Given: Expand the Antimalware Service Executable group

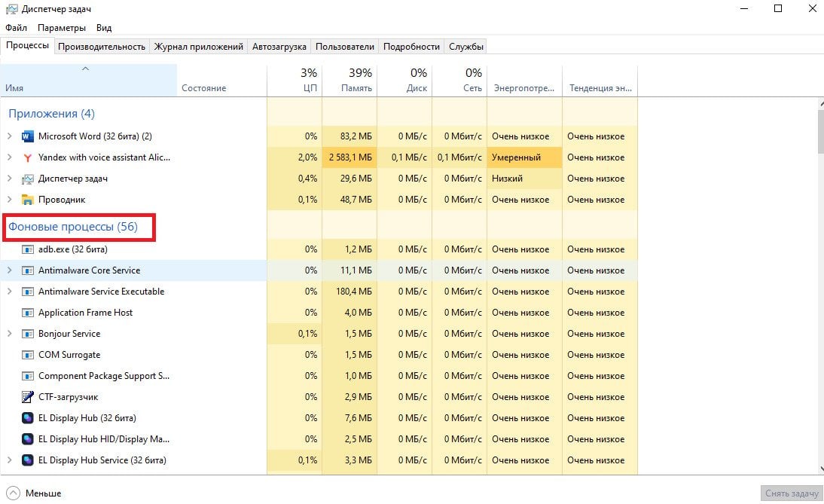Looking at the screenshot, I should [10, 291].
